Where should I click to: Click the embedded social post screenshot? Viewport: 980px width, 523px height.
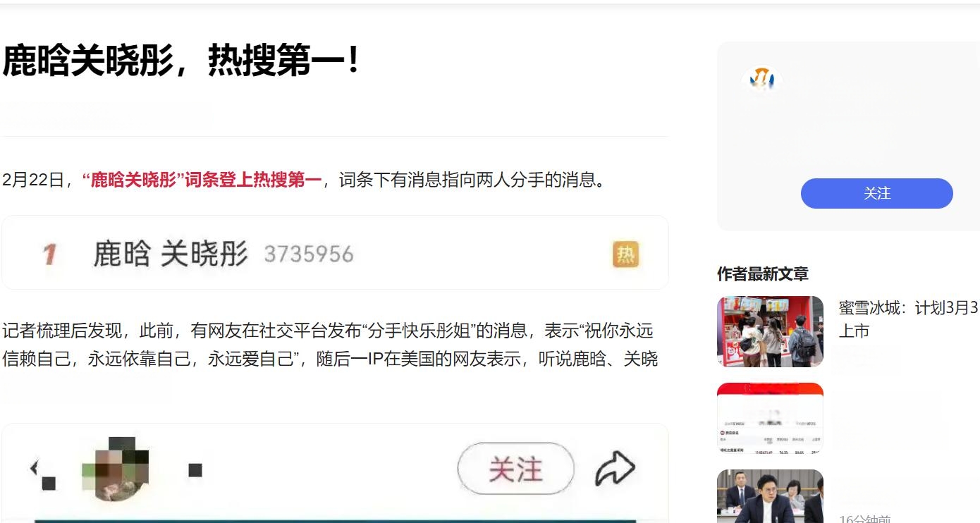335,473
